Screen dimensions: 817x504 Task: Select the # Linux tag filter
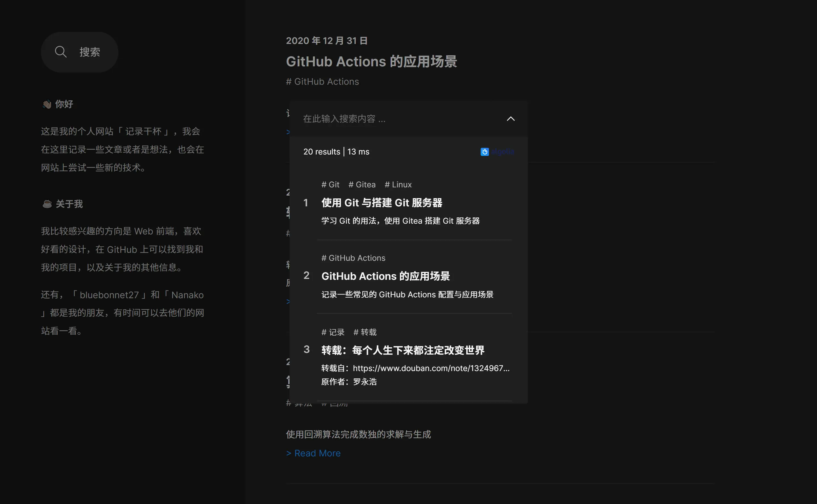(x=398, y=184)
